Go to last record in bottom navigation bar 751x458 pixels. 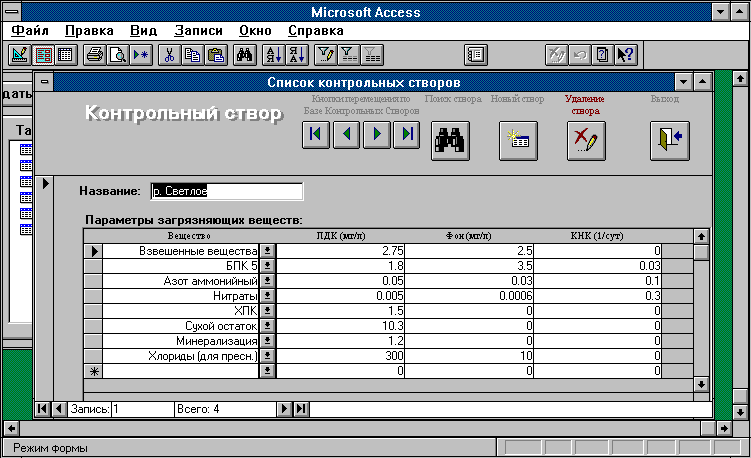(x=301, y=409)
